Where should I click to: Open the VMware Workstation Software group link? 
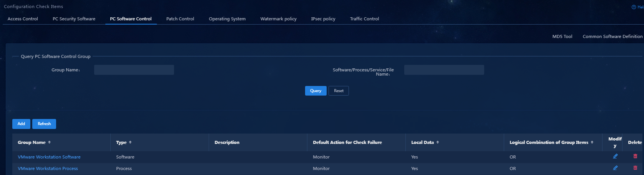[x=49, y=157]
